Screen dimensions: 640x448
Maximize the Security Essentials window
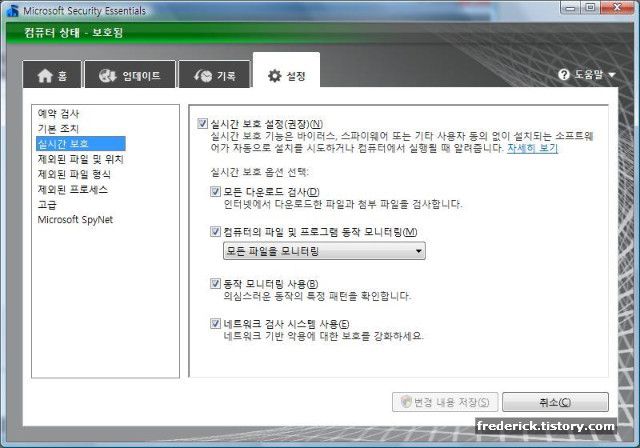coord(590,7)
